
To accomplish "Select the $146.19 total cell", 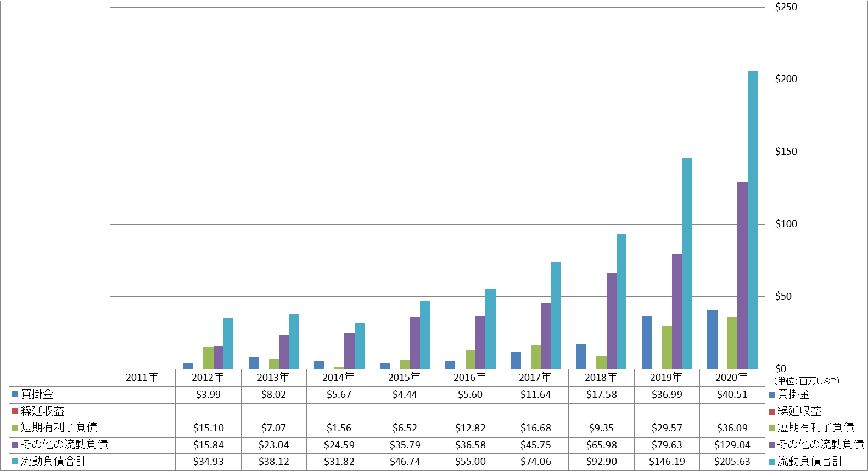I will pos(667,462).
